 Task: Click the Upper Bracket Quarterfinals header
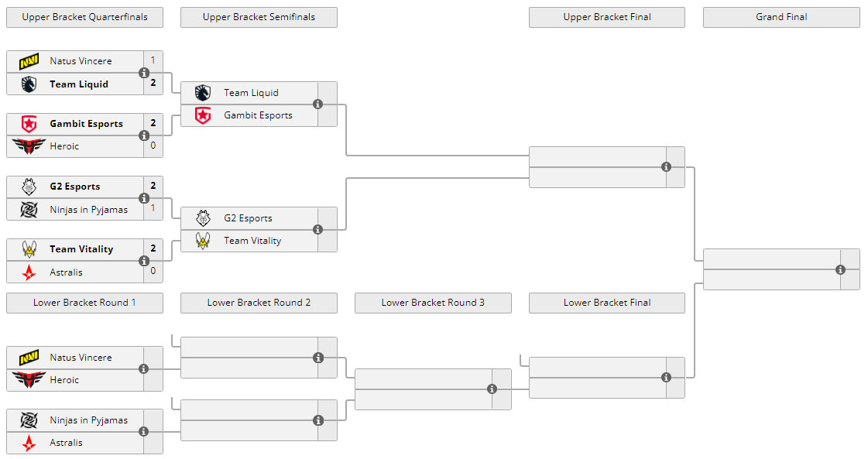click(x=84, y=17)
